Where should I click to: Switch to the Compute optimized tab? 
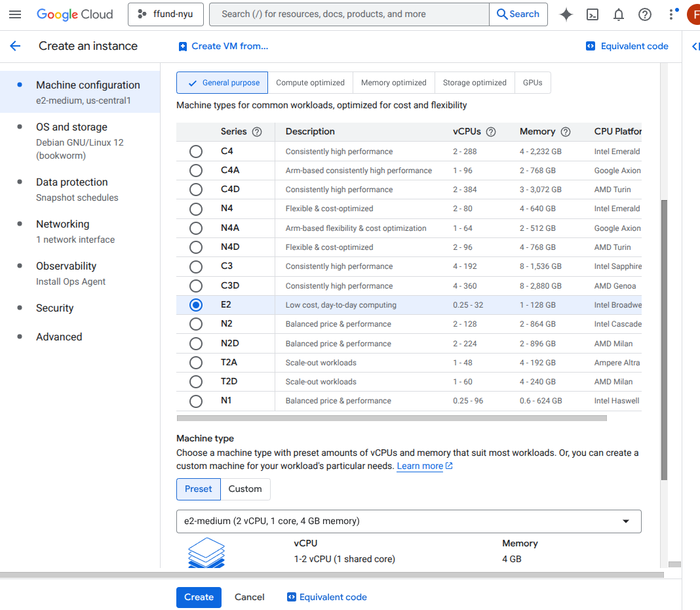point(310,83)
